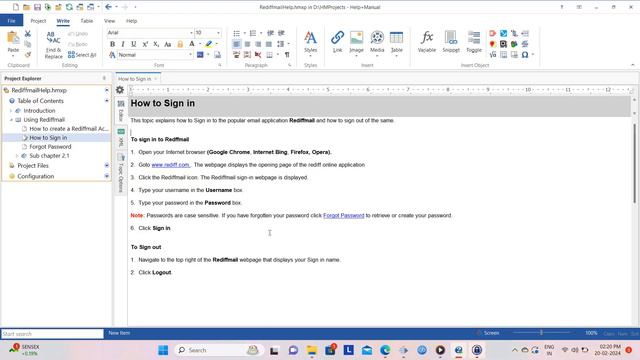Justify the paragraph
Screen dimensions: 640x360
(x=269, y=44)
